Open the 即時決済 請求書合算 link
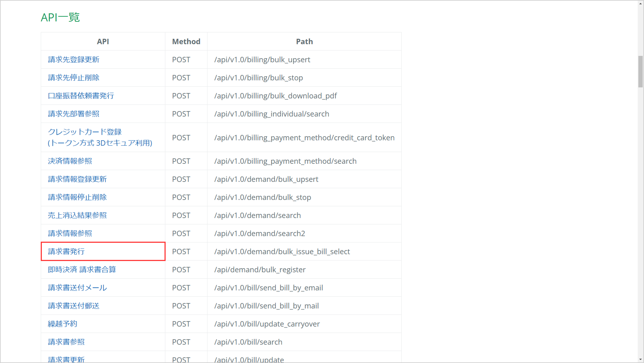Screen dimensions: 644x363 [x=82, y=270]
